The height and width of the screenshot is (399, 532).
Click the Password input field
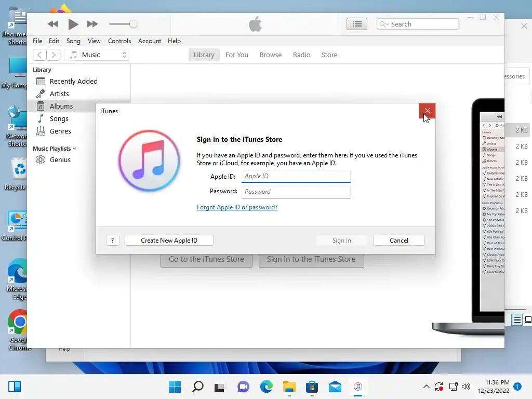[x=296, y=192]
